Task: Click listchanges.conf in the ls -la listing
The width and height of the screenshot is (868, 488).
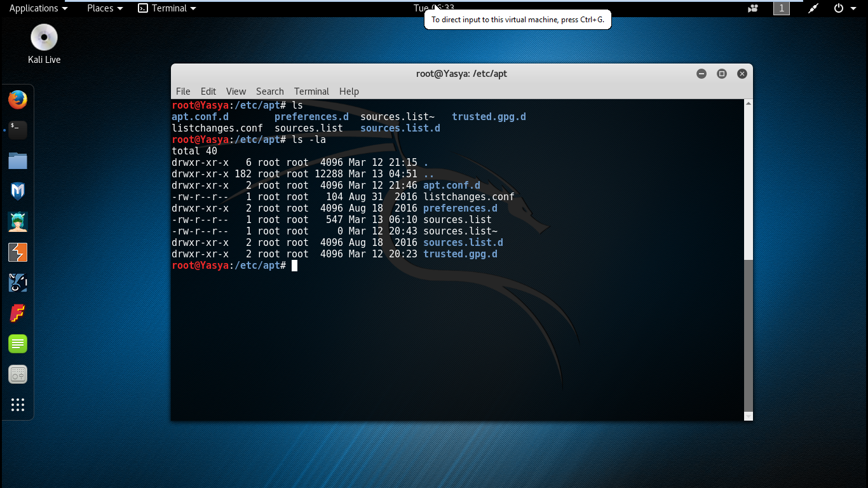Action: (x=469, y=197)
